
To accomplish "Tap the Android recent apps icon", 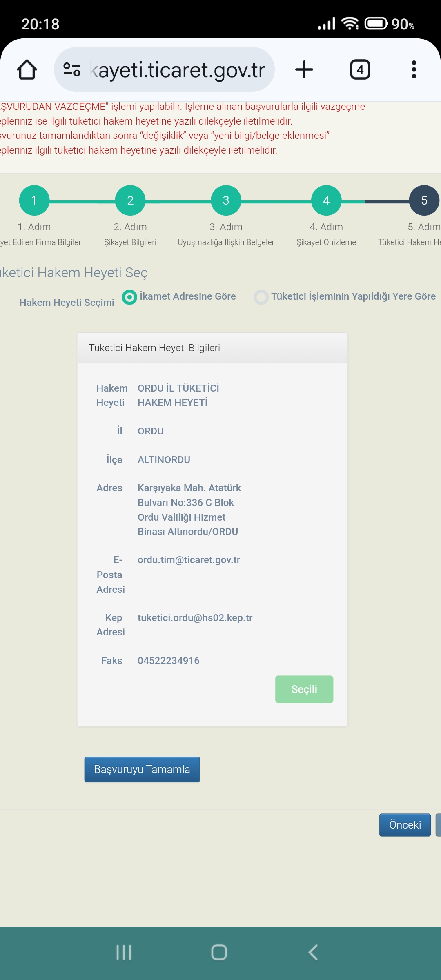I will tap(124, 952).
